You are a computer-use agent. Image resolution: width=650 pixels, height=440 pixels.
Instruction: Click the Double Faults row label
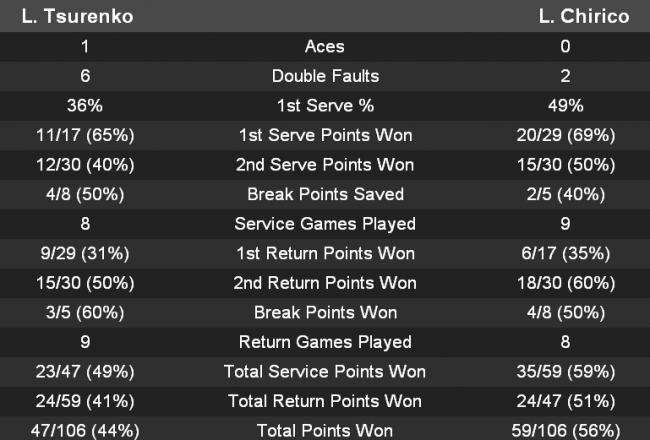(x=324, y=76)
